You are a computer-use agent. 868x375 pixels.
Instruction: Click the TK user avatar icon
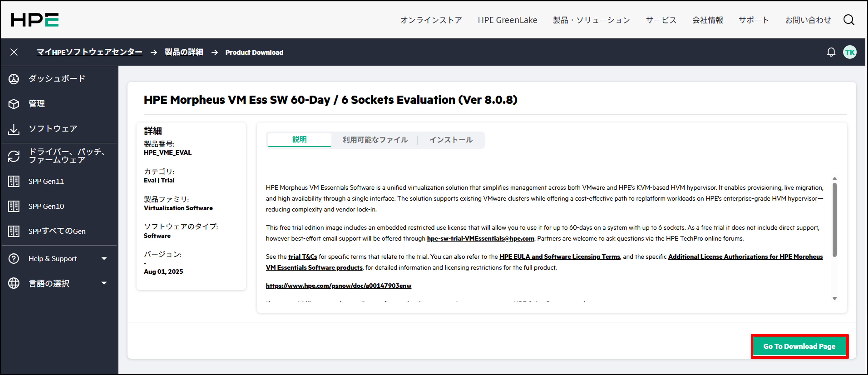[849, 52]
